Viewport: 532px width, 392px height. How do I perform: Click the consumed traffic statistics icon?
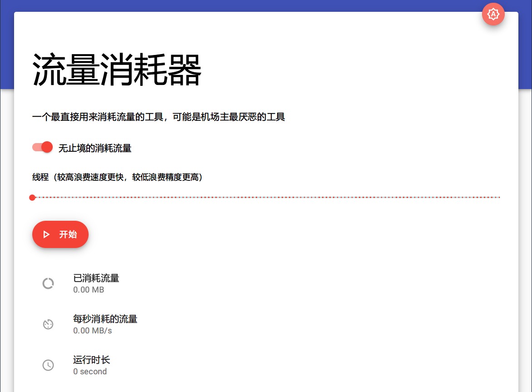coord(48,283)
